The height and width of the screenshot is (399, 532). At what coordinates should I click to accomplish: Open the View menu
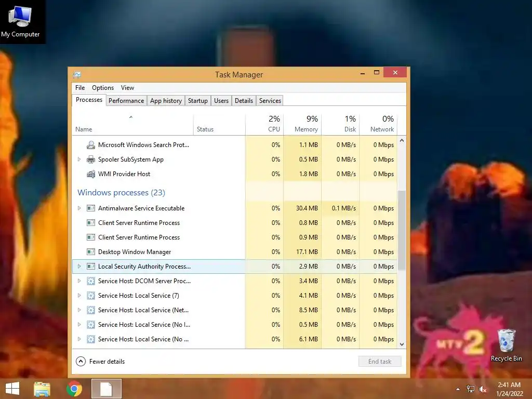click(x=127, y=87)
